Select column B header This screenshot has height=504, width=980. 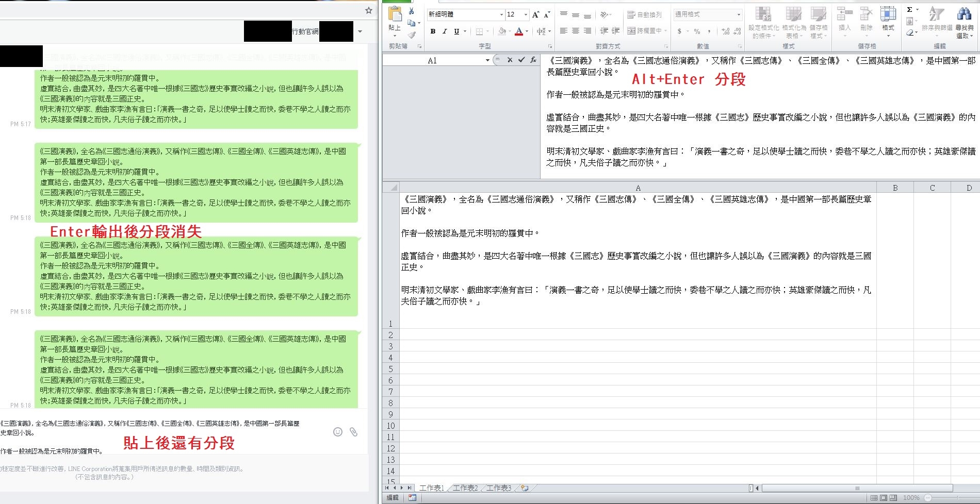pos(895,188)
